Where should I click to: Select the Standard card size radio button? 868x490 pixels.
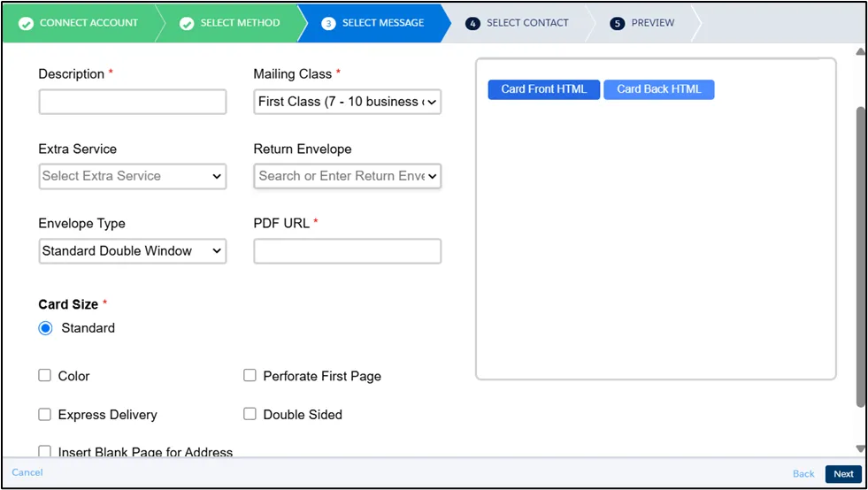pyautogui.click(x=46, y=328)
